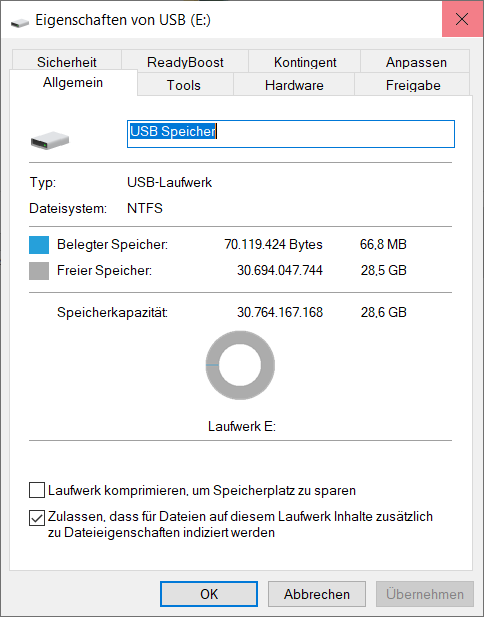Click the USB-Laufwerk type value
Image resolution: width=484 pixels, height=617 pixels.
pyautogui.click(x=170, y=182)
